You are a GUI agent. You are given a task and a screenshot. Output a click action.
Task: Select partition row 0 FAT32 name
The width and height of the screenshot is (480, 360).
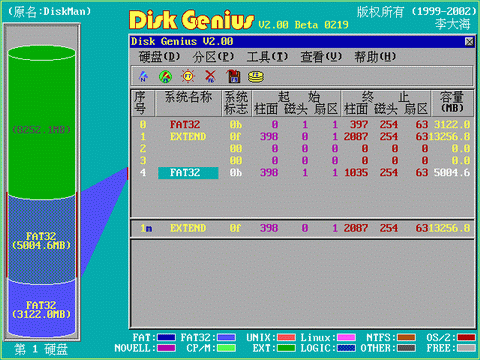[x=185, y=125]
